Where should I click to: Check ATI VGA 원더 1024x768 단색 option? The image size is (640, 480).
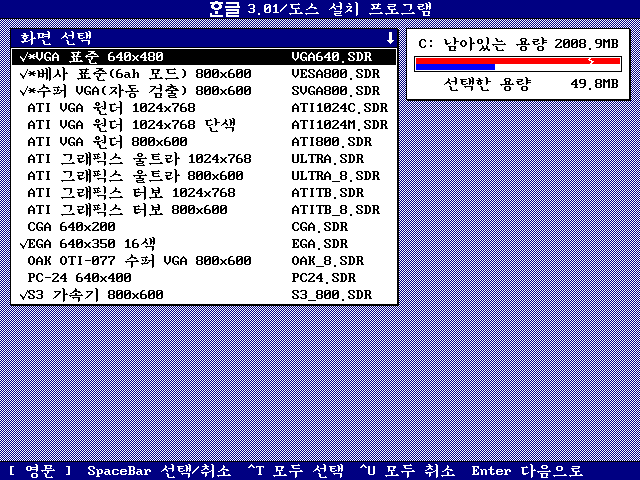pos(204,125)
